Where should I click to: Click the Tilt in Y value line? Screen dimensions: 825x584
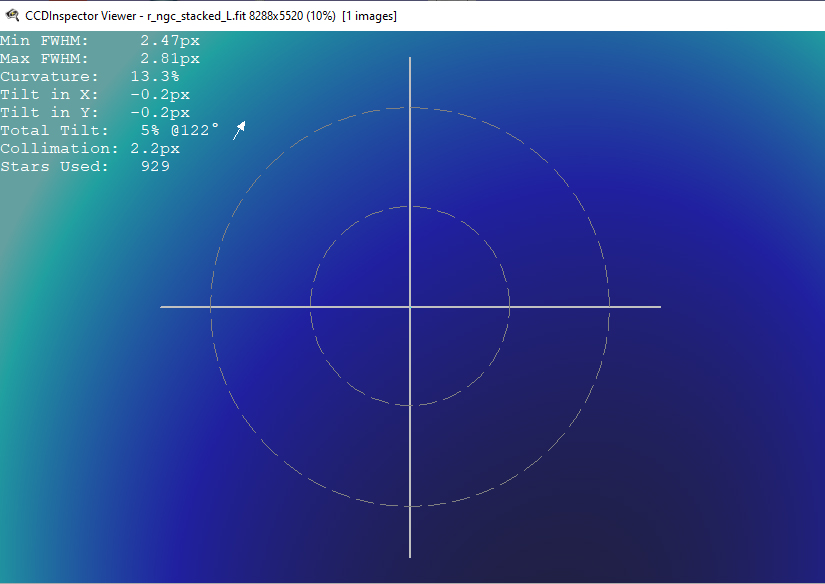pos(95,112)
